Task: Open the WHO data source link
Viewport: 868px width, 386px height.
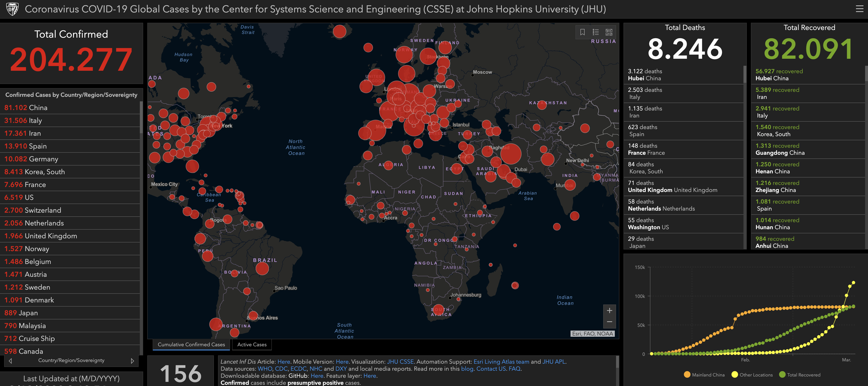Action: (x=265, y=369)
